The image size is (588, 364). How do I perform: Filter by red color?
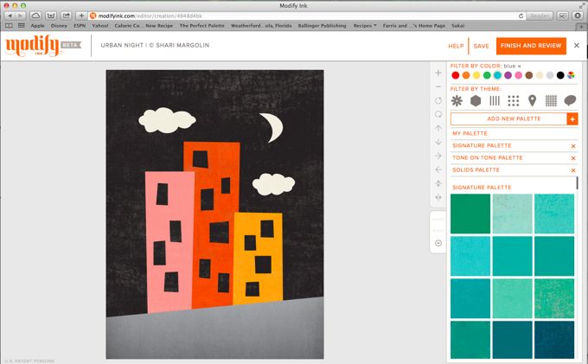pyautogui.click(x=455, y=75)
